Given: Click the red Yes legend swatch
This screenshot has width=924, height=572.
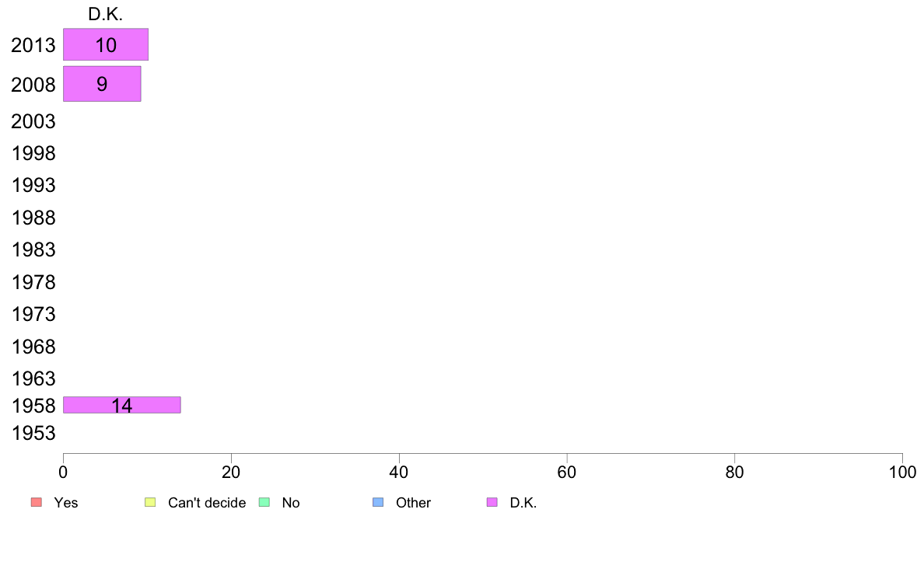Looking at the screenshot, I should [x=36, y=502].
